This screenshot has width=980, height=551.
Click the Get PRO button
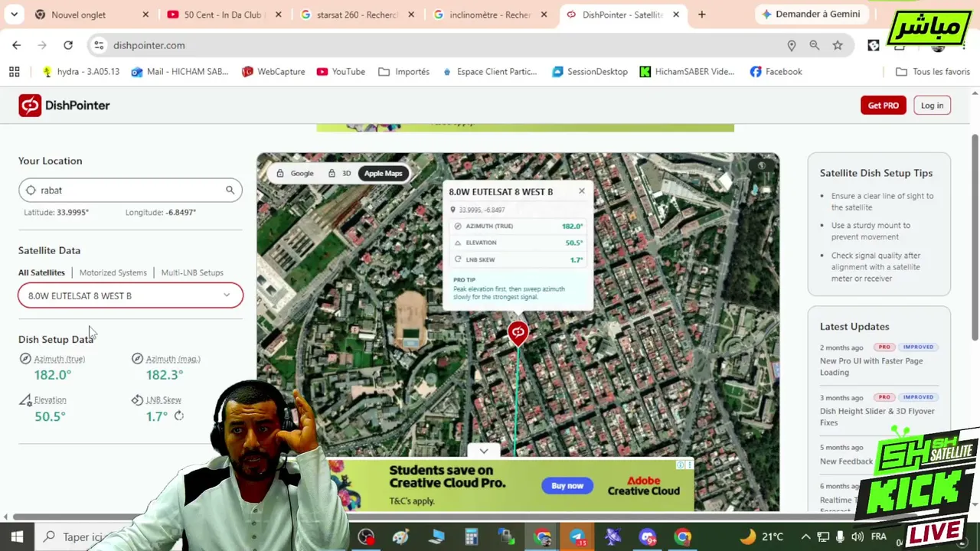(x=883, y=106)
